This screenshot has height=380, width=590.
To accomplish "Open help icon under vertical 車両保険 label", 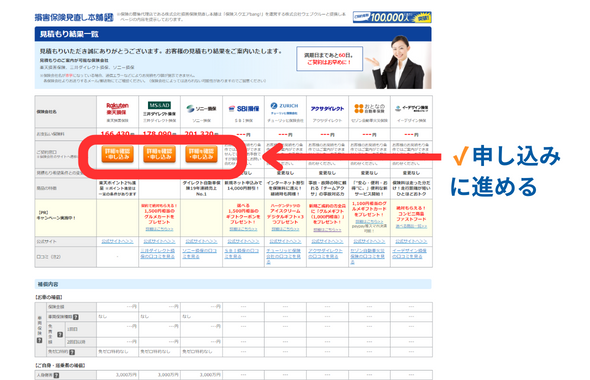I will point(40,340).
